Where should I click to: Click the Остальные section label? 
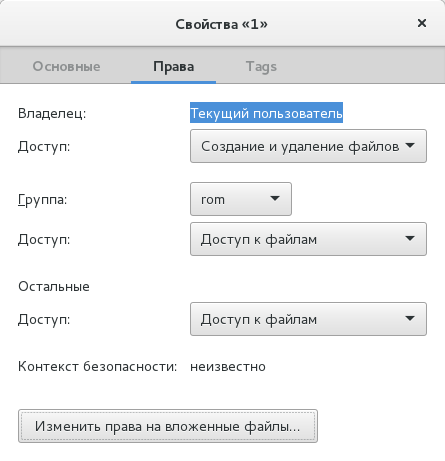tap(54, 286)
